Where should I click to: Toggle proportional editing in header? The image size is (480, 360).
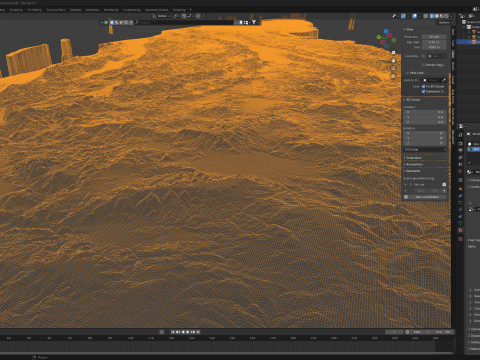[x=198, y=16]
